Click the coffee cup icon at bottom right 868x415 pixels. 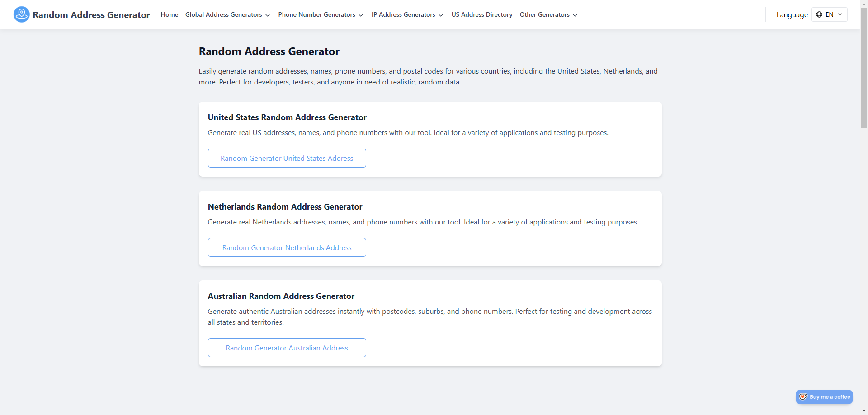click(x=803, y=397)
